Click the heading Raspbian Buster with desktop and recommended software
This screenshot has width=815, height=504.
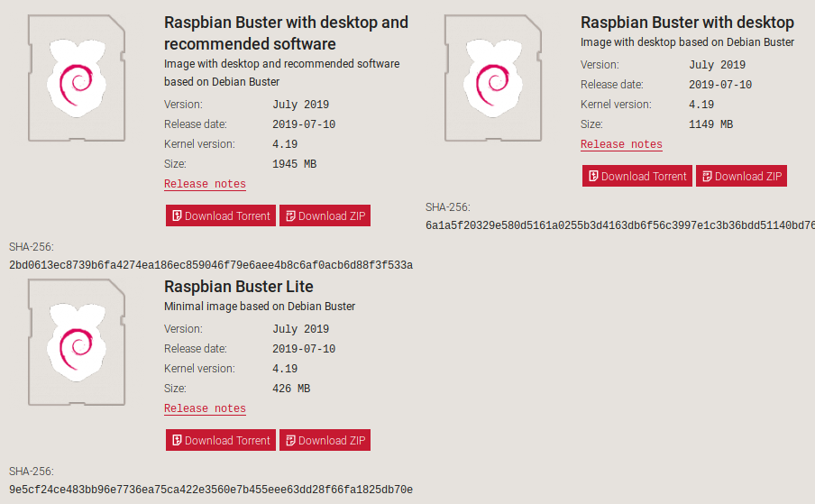(x=286, y=32)
